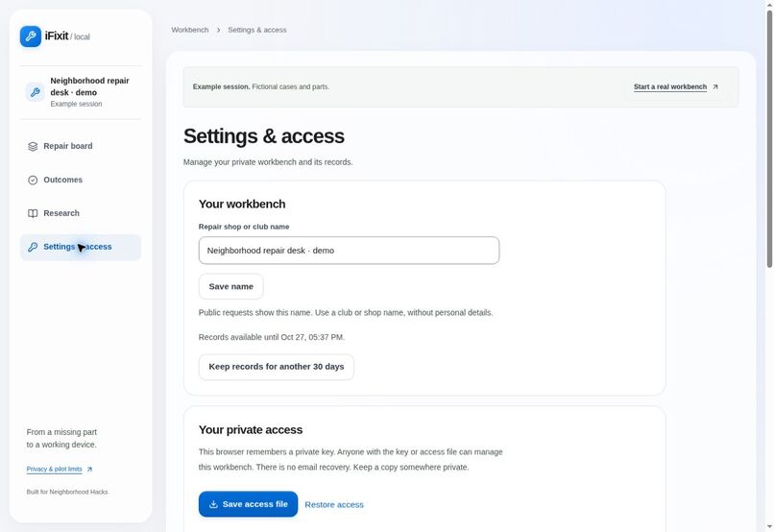Click the download icon on Save access file

(x=213, y=504)
